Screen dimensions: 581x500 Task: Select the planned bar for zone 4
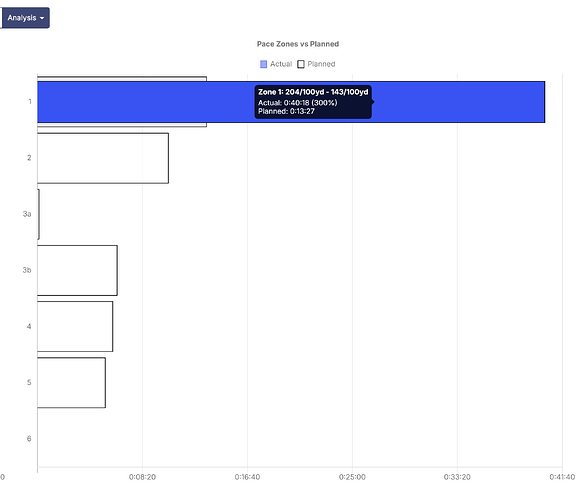point(75,327)
